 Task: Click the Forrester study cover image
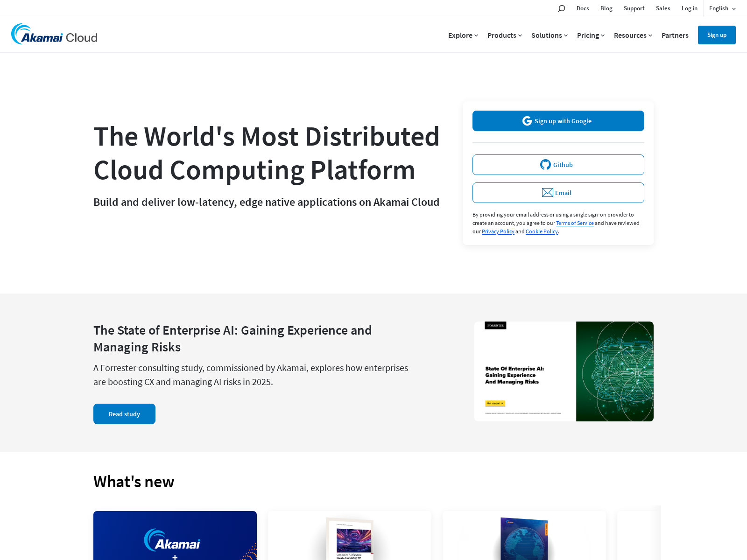coord(564,371)
